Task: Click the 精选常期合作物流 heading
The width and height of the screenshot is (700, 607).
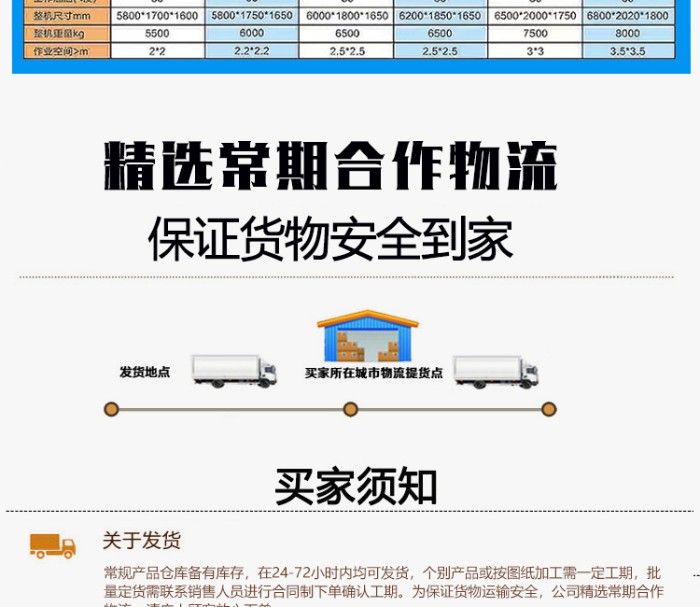Action: [x=330, y=168]
